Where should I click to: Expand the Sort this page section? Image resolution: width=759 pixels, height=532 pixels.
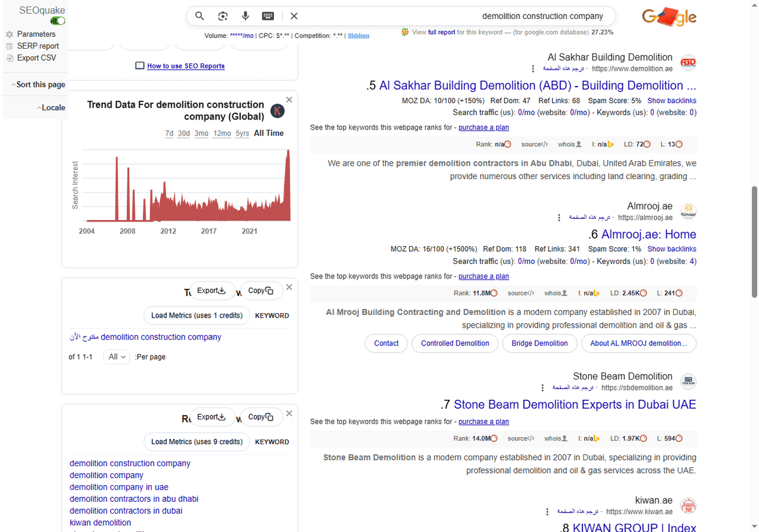(38, 85)
